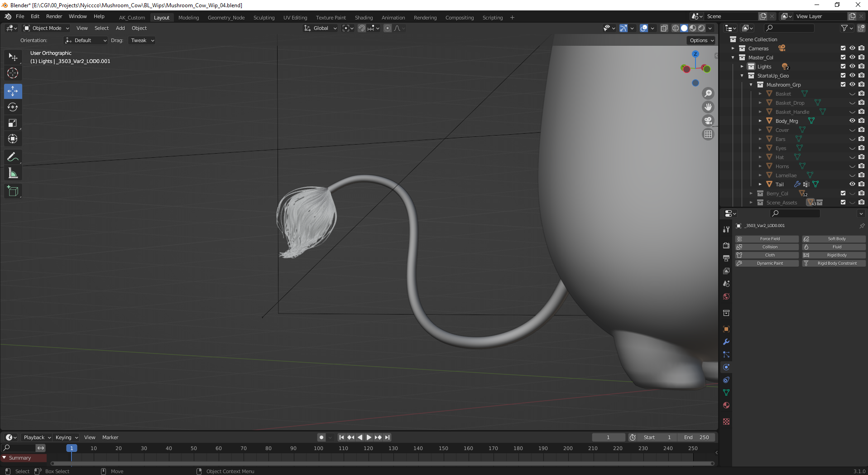Image resolution: width=868 pixels, height=475 pixels.
Task: Hide the Cameras collection in viewport
Action: pyautogui.click(x=852, y=48)
